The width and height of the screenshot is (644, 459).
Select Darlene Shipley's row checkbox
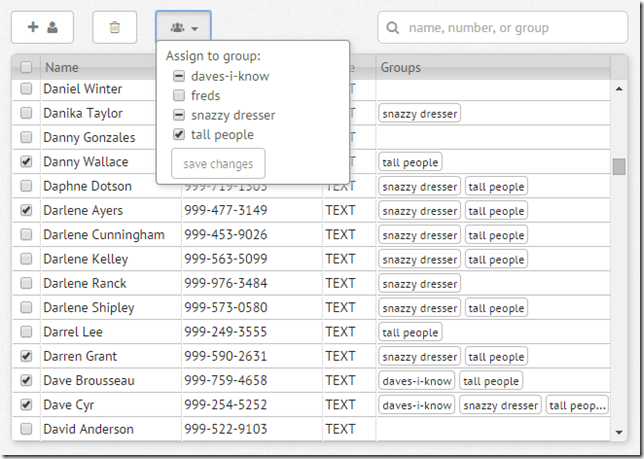(x=26, y=307)
